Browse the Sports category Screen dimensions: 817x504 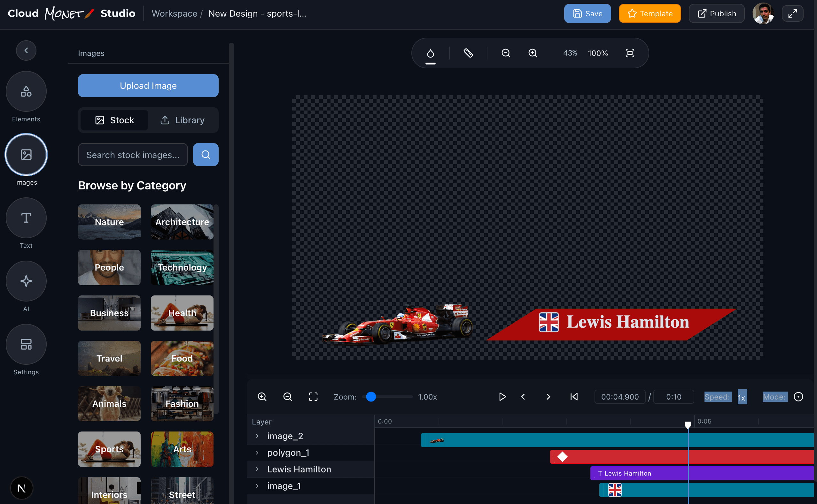[x=109, y=449]
